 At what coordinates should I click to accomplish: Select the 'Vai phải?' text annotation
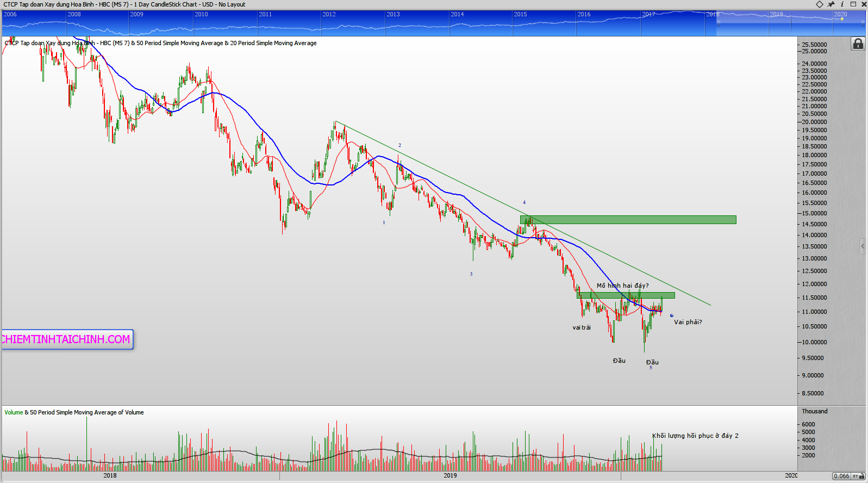tap(688, 322)
